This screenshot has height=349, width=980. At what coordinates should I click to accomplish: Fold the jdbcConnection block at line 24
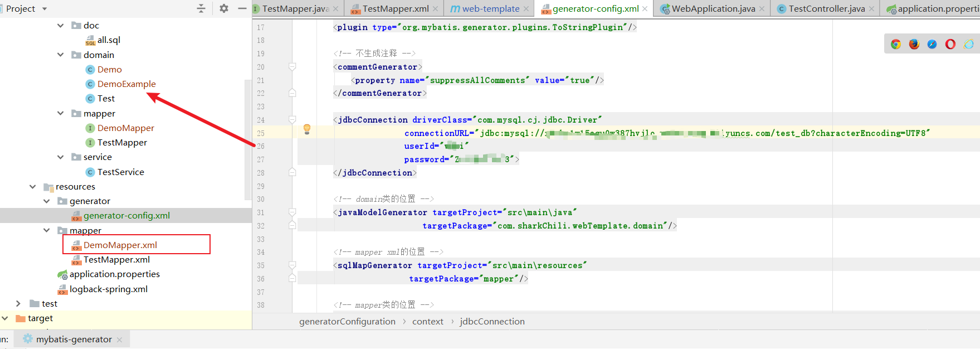tap(292, 120)
